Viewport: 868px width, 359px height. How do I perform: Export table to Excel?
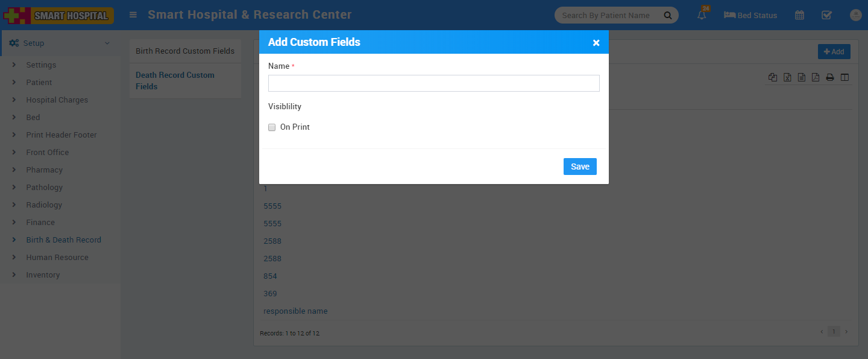point(787,77)
